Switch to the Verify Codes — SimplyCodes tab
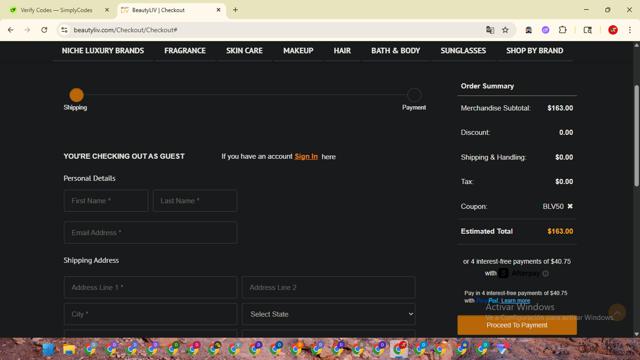 (x=56, y=10)
